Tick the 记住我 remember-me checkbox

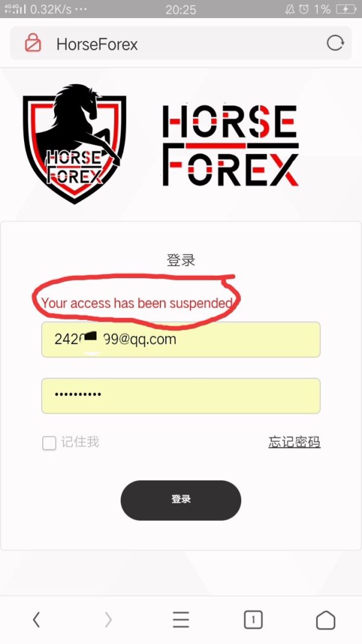point(49,443)
